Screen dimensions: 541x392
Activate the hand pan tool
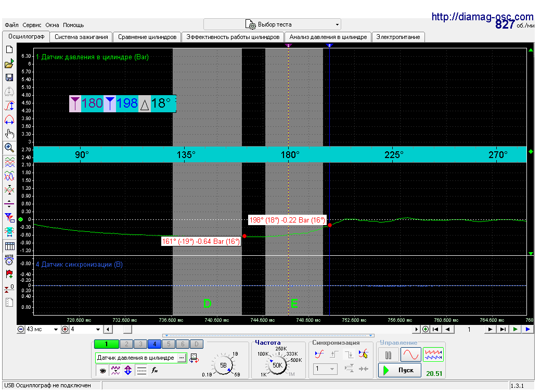9,134
